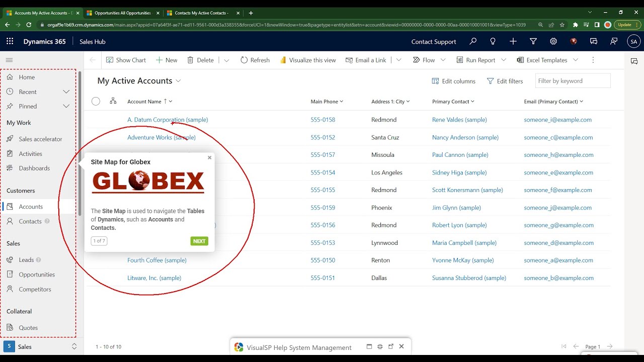Viewport: 644px width, 362px height.
Task: Click phone number 555-0154
Action: coord(323,172)
